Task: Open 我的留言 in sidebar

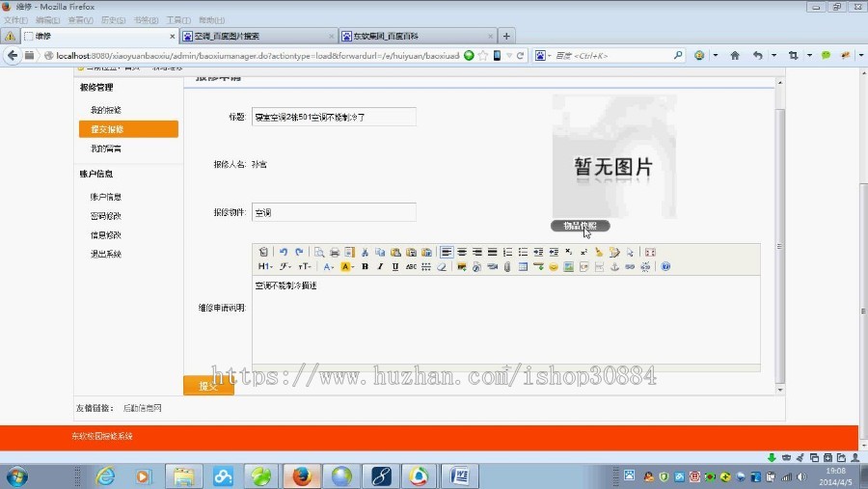Action: coord(106,149)
